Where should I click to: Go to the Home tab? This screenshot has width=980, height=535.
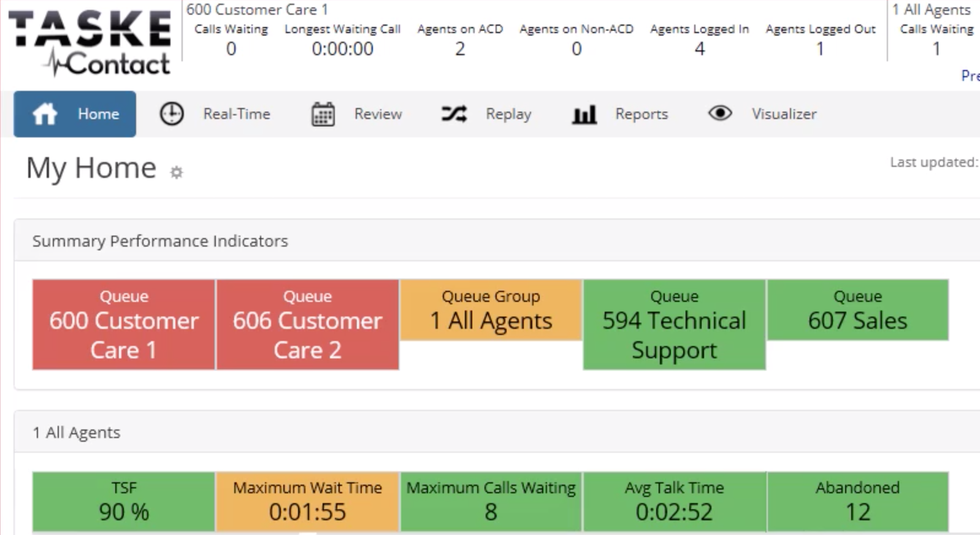pyautogui.click(x=75, y=114)
